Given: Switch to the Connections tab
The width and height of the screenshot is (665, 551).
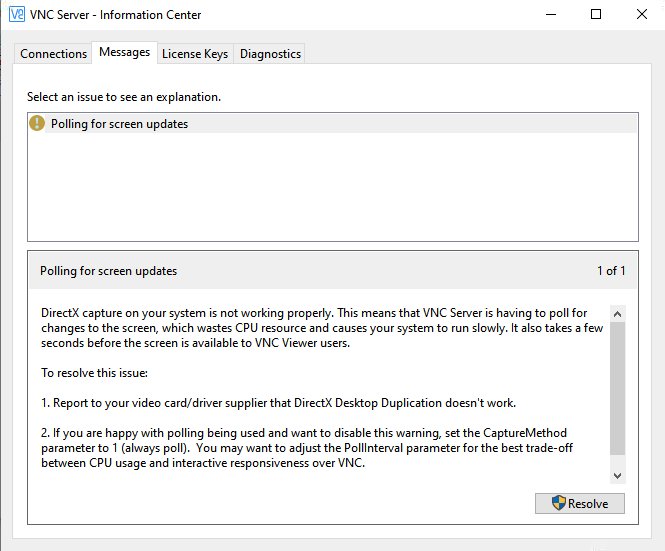Looking at the screenshot, I should click(x=53, y=54).
